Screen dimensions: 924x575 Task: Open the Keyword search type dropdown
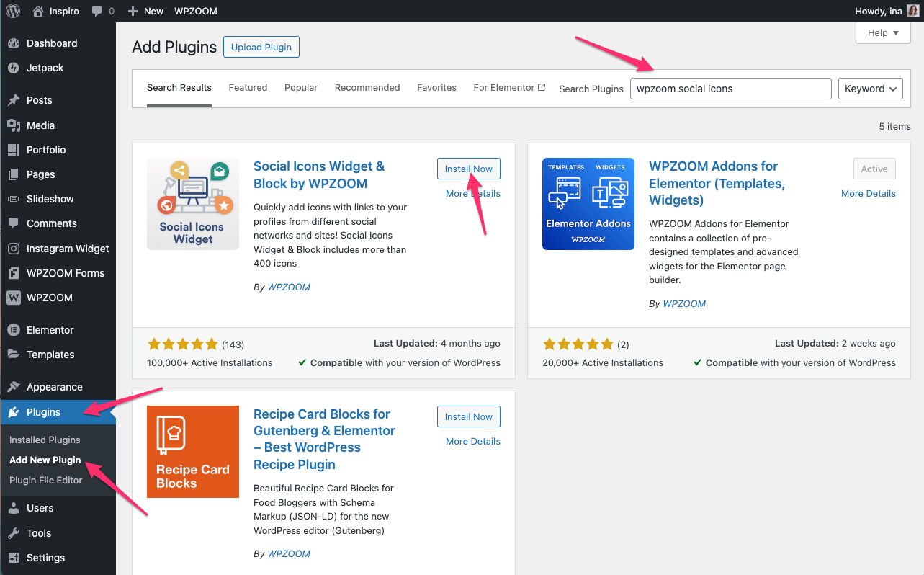(x=870, y=89)
